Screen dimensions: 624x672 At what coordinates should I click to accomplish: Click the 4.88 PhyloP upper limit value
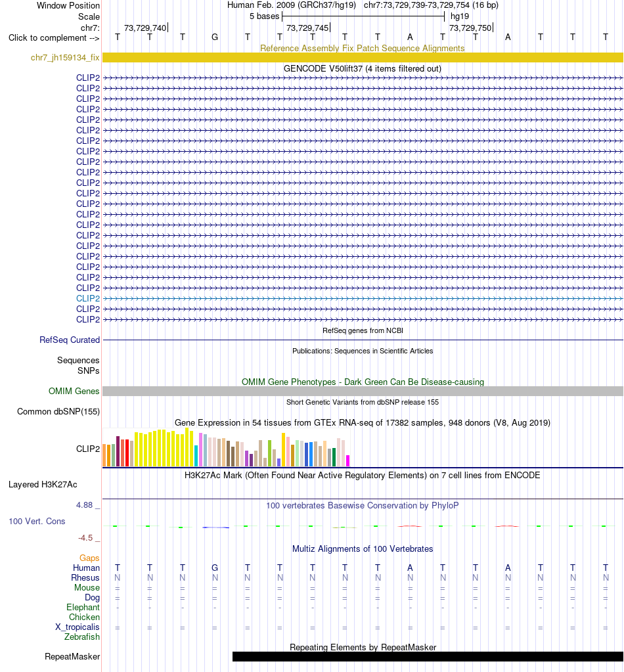[85, 505]
